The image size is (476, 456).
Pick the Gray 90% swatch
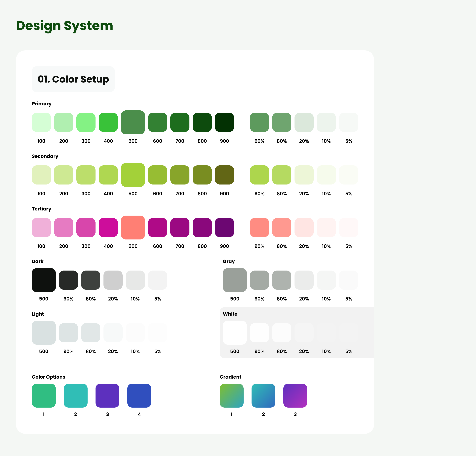(259, 280)
